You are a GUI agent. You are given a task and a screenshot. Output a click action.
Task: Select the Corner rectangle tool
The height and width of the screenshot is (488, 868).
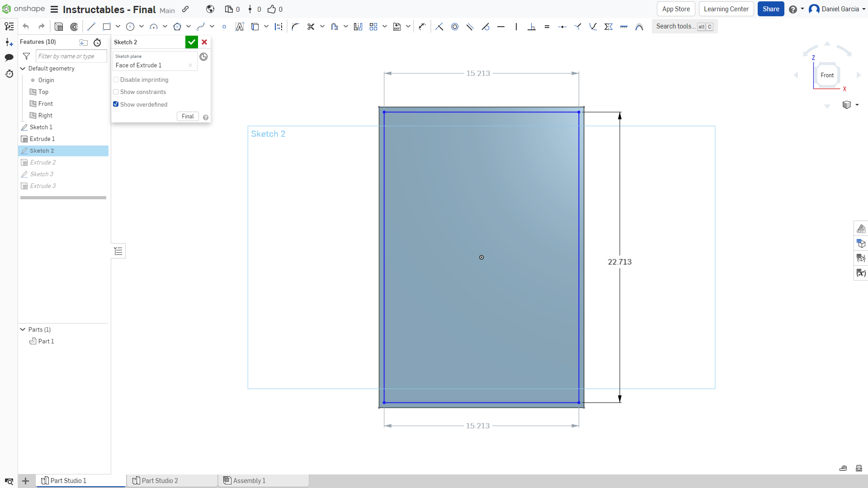pos(107,26)
